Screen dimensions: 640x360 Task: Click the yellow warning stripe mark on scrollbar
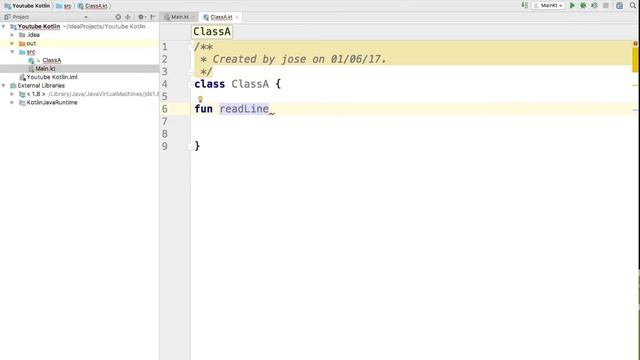click(x=635, y=60)
